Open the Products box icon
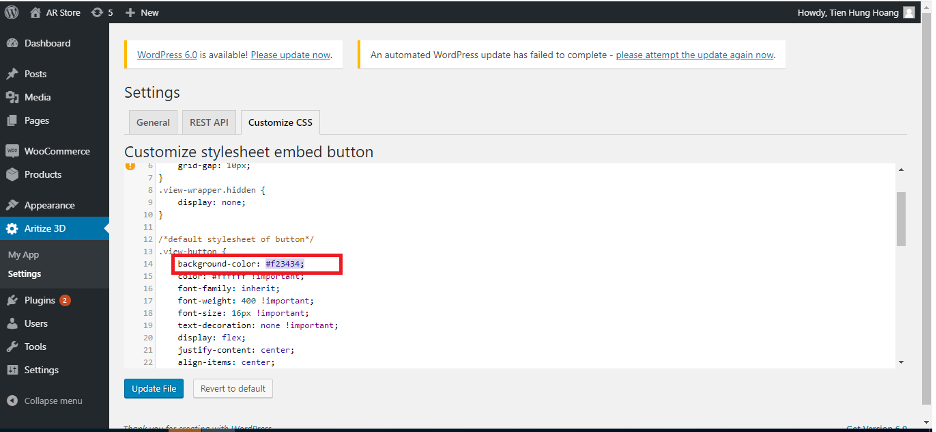 click(12, 174)
